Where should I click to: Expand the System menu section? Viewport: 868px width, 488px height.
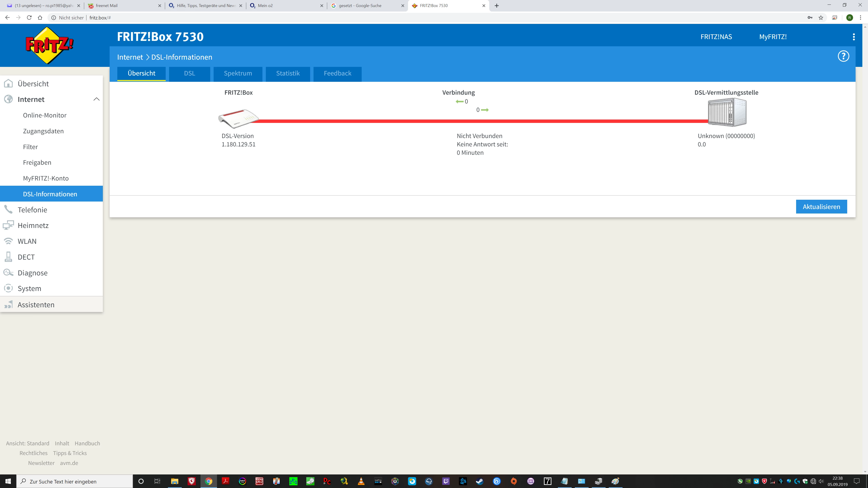click(x=29, y=288)
